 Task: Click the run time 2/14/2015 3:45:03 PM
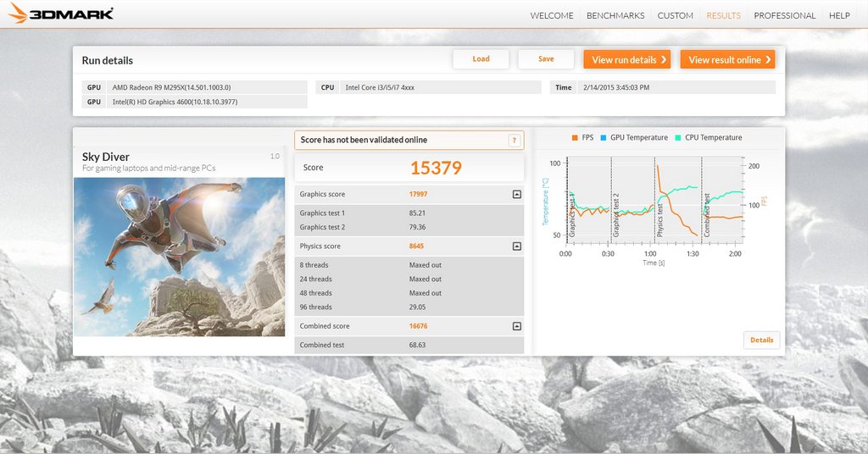tap(663, 87)
